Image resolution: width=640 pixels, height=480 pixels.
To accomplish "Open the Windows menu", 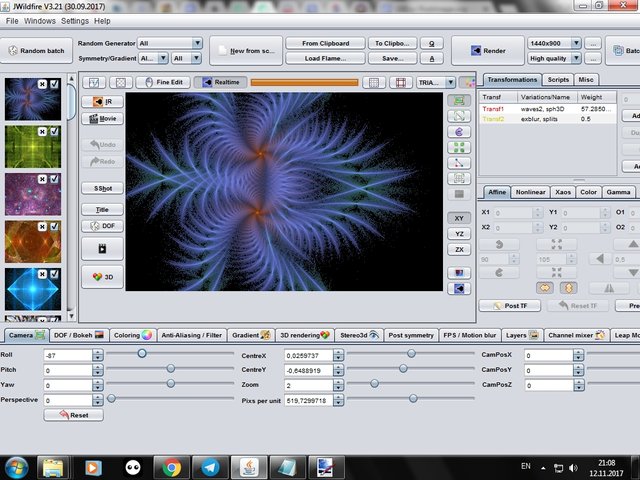I will pos(40,20).
